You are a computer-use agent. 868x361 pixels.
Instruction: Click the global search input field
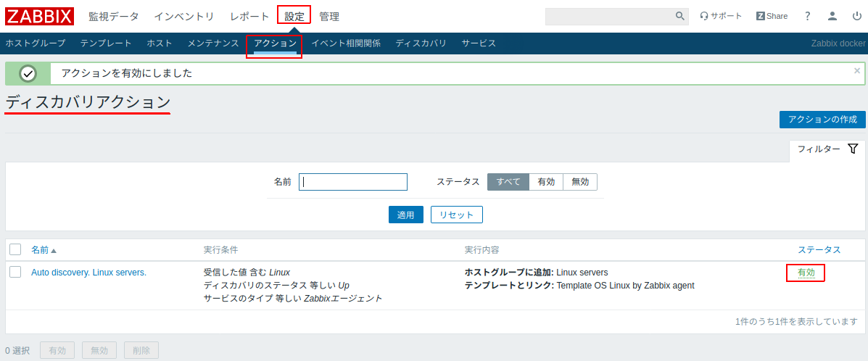click(609, 17)
